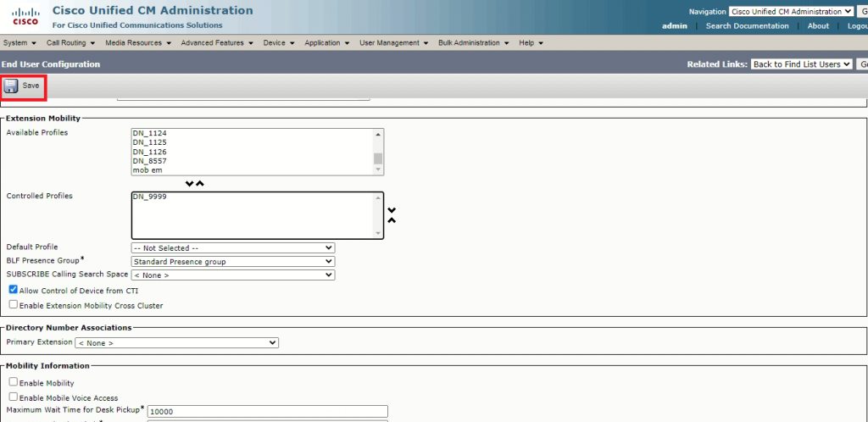
Task: Open SUBSCRIBE Calling Search Space dropdown
Action: coord(233,275)
